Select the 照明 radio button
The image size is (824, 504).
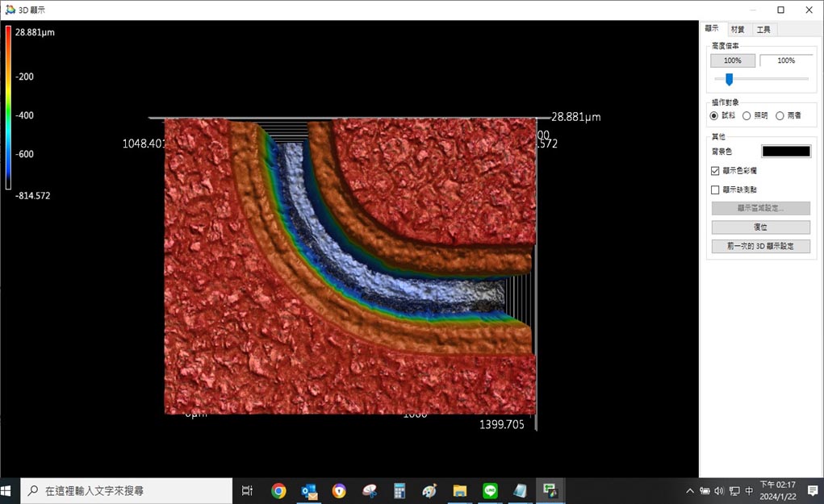point(747,115)
